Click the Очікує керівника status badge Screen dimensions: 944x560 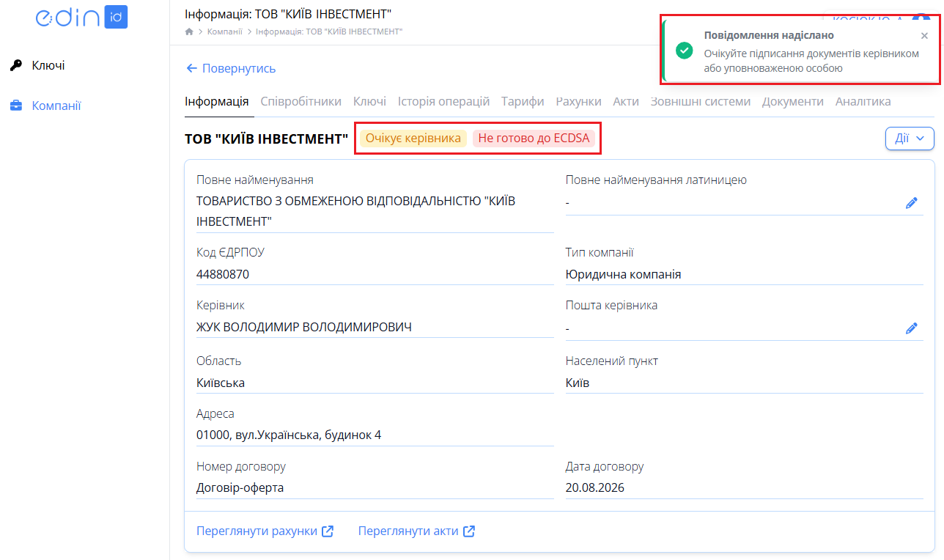(x=413, y=139)
